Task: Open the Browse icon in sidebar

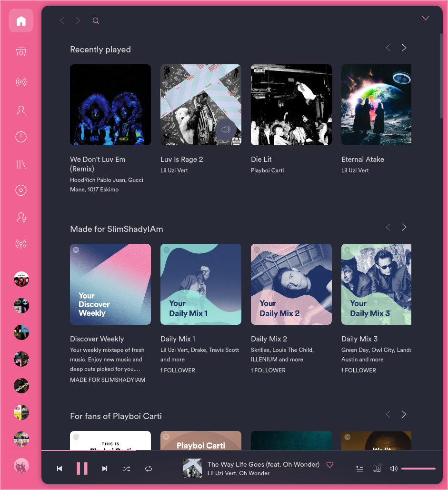Action: point(21,51)
